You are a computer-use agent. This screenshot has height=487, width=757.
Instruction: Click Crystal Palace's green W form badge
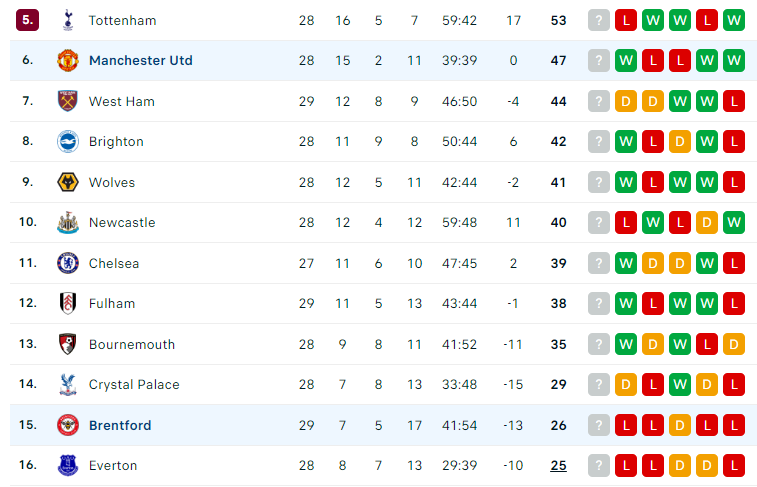tap(680, 385)
